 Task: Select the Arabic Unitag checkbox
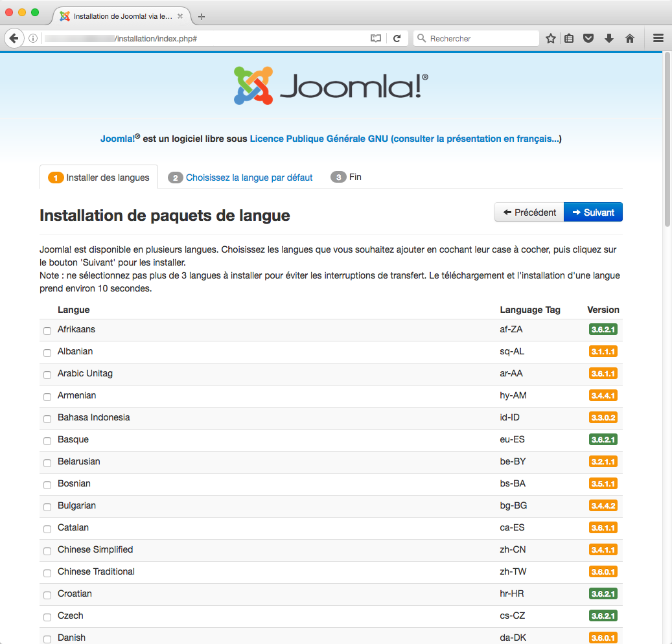(47, 375)
